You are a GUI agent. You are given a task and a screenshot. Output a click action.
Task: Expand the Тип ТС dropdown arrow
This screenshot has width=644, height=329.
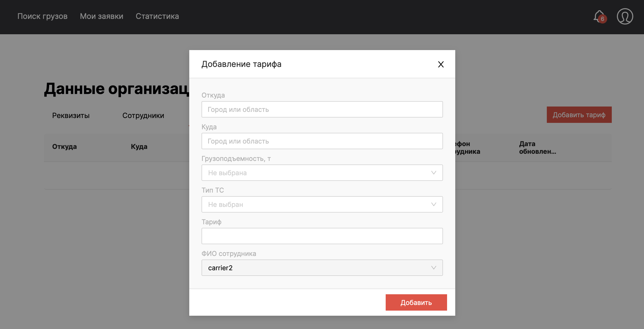coord(434,204)
